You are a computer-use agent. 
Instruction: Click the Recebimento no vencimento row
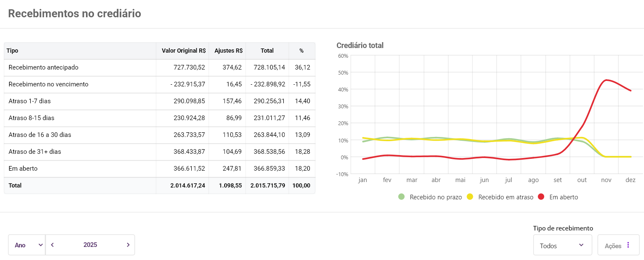click(48, 84)
